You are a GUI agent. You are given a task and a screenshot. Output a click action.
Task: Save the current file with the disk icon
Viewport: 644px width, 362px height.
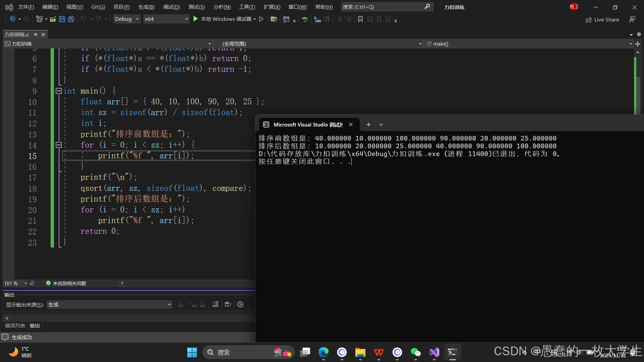coord(62,19)
